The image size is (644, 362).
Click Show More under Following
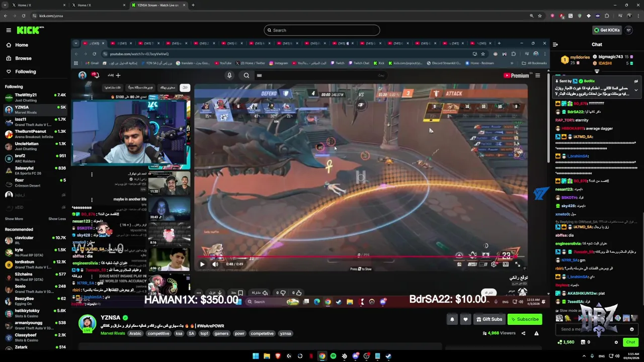click(x=14, y=219)
